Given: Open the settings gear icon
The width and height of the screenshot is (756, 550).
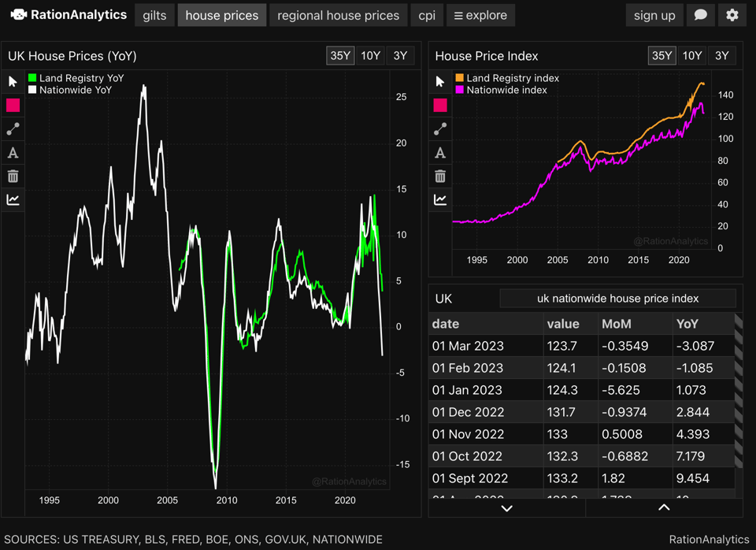Looking at the screenshot, I should click(732, 15).
